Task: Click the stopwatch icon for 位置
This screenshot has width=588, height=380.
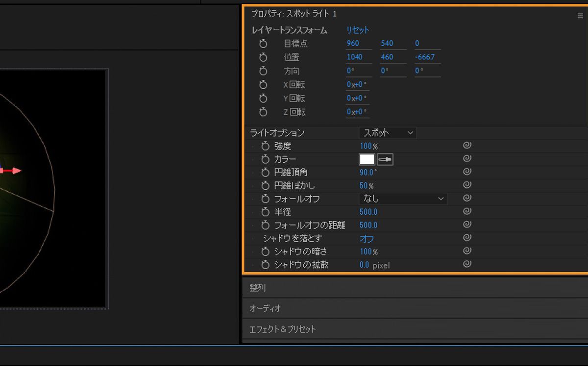Action: tap(263, 57)
